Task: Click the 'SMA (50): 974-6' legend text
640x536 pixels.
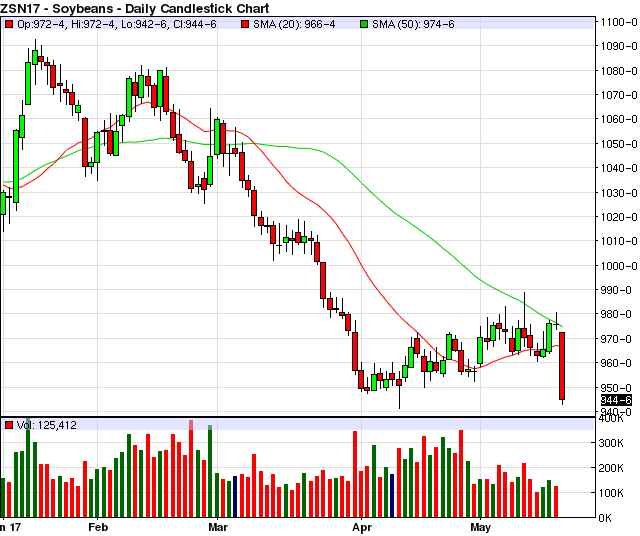Action: pos(413,24)
